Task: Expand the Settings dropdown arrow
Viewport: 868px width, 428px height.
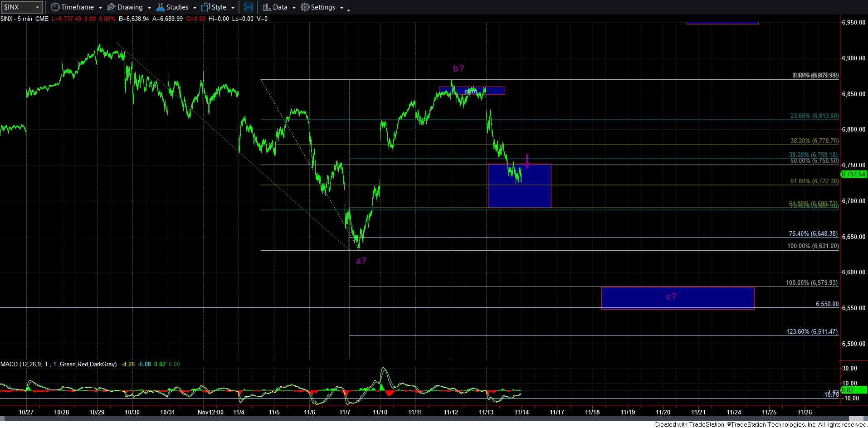Action: pos(341,8)
